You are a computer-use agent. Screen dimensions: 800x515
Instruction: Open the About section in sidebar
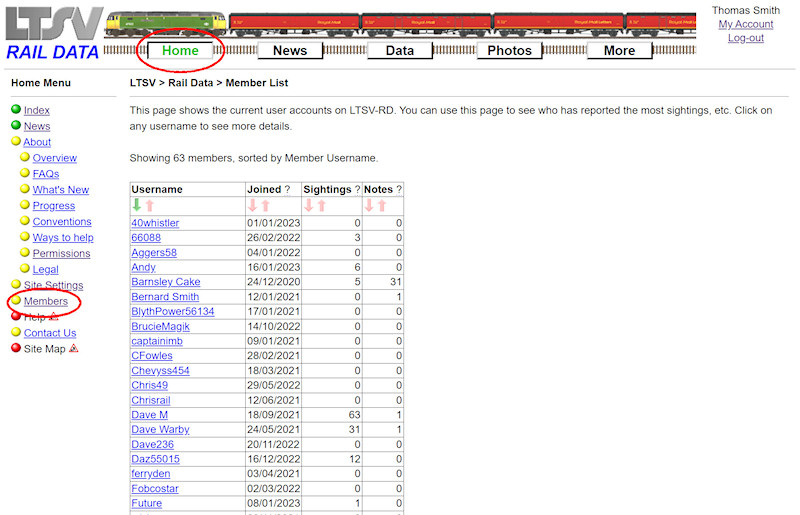click(37, 142)
